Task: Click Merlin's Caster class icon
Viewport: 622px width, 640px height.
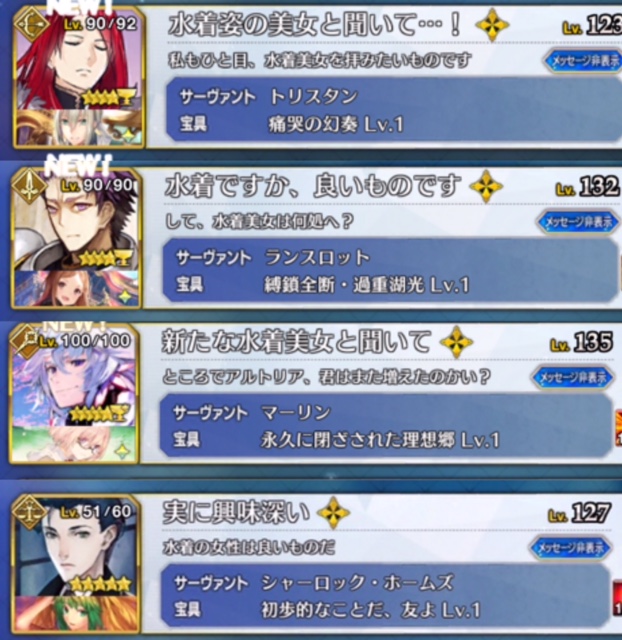Action: coord(26,341)
